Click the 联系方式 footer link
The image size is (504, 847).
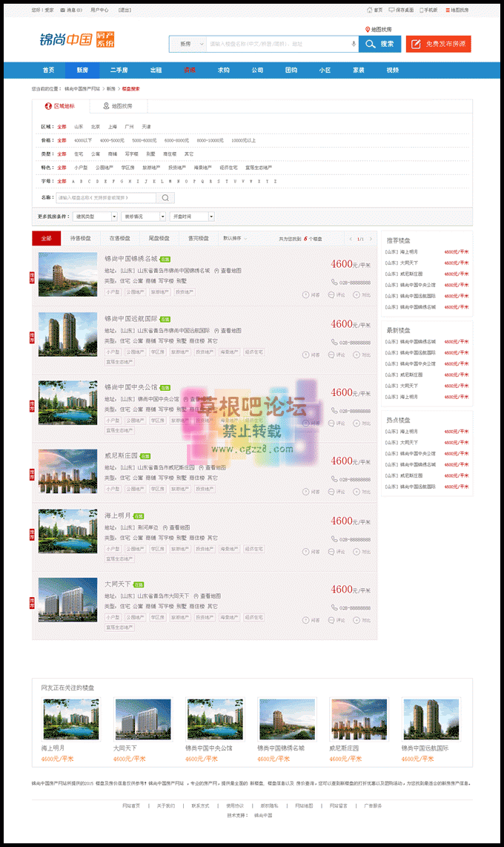pos(200,805)
